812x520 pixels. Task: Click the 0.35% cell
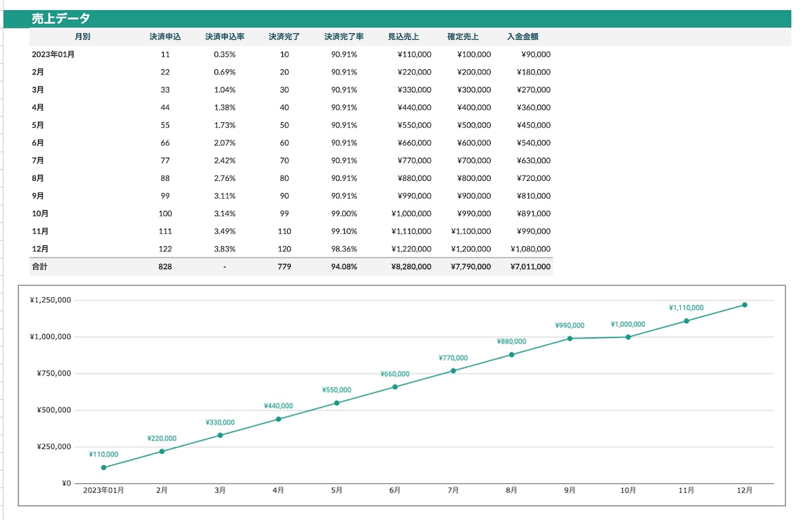click(225, 55)
